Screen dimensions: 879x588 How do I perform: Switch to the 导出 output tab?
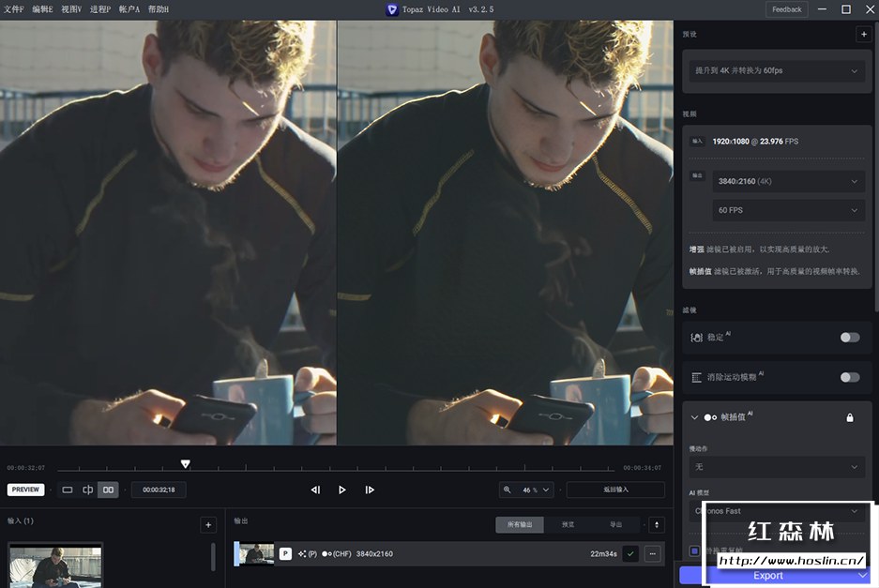[x=615, y=524]
